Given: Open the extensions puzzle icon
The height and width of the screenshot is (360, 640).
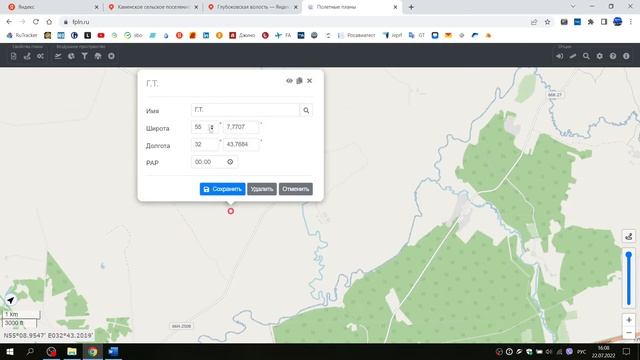Looking at the screenshot, I should [591, 22].
